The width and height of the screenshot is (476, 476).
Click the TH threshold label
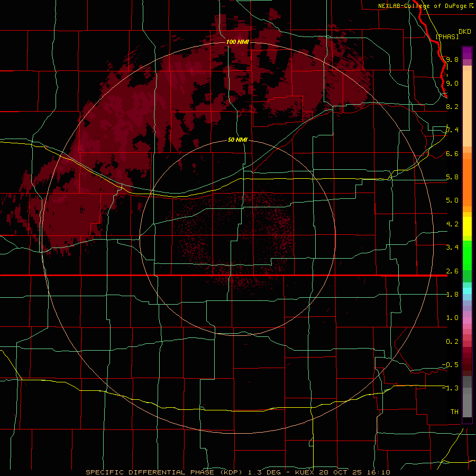[x=454, y=412]
